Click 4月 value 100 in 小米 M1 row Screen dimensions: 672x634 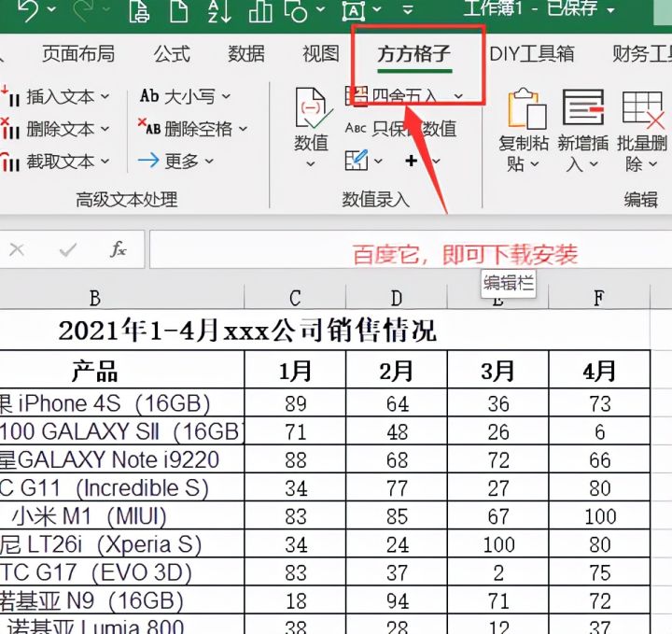[x=599, y=515]
